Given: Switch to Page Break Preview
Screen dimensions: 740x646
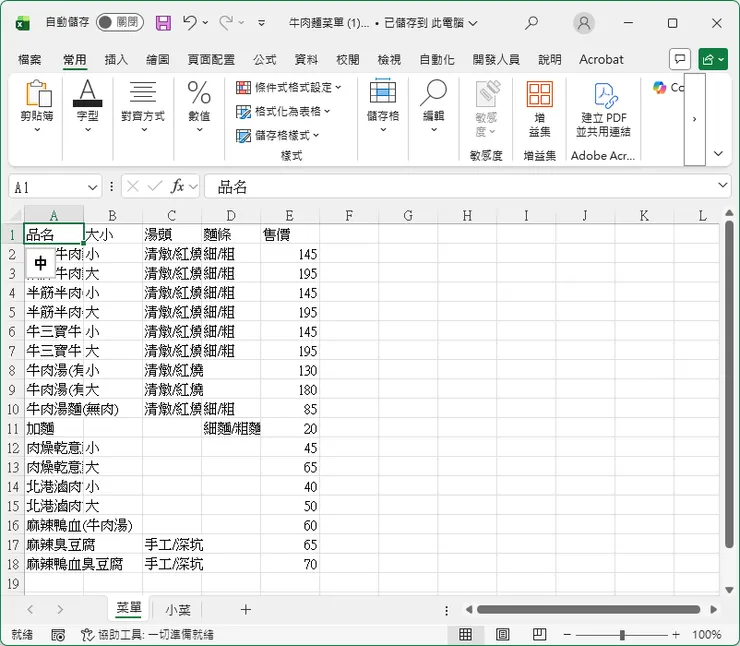Looking at the screenshot, I should [x=539, y=634].
